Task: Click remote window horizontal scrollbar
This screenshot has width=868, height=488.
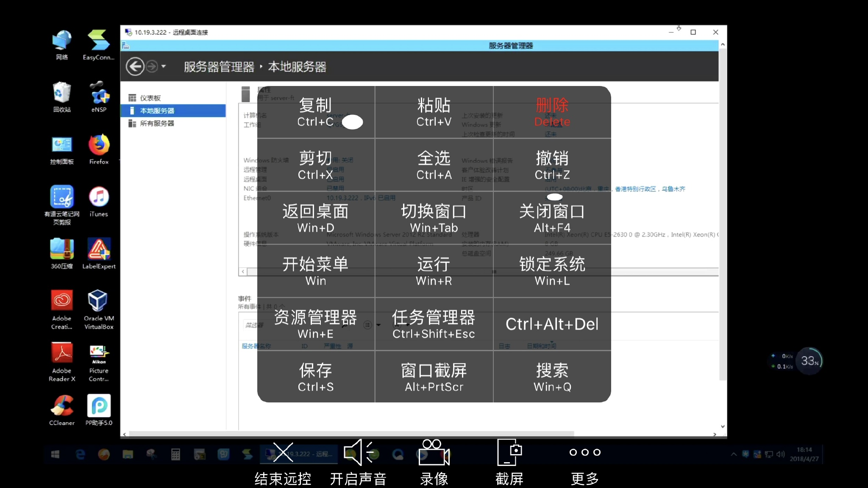Action: point(352,434)
